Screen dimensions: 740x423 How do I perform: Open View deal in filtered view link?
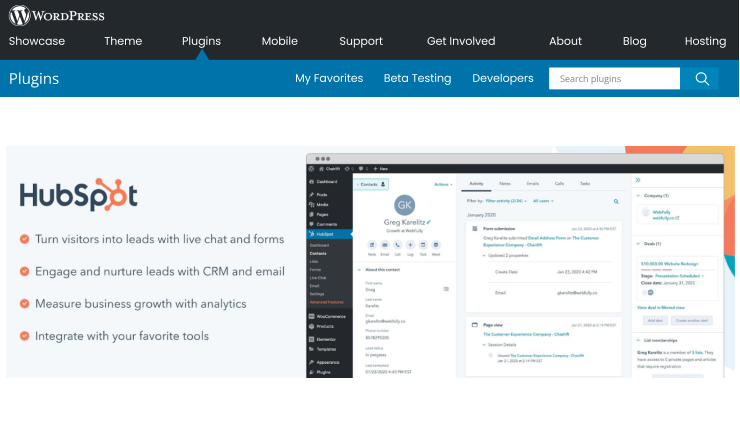661,308
